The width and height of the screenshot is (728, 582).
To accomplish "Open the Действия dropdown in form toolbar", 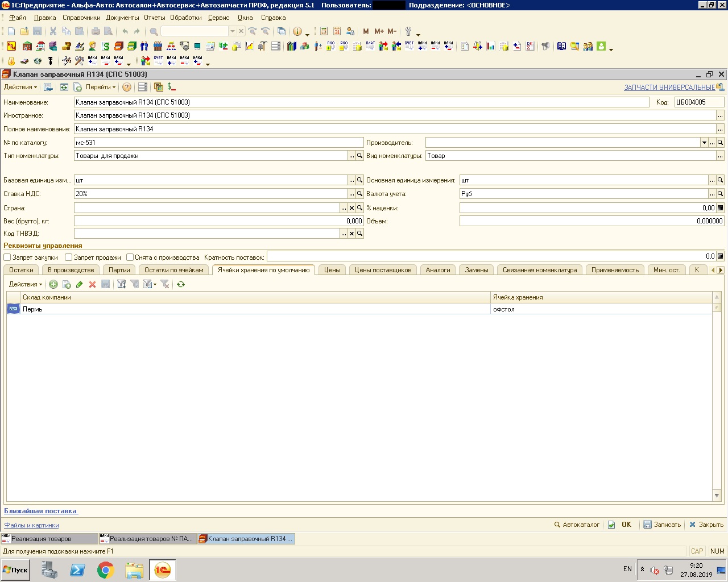I will tap(20, 87).
